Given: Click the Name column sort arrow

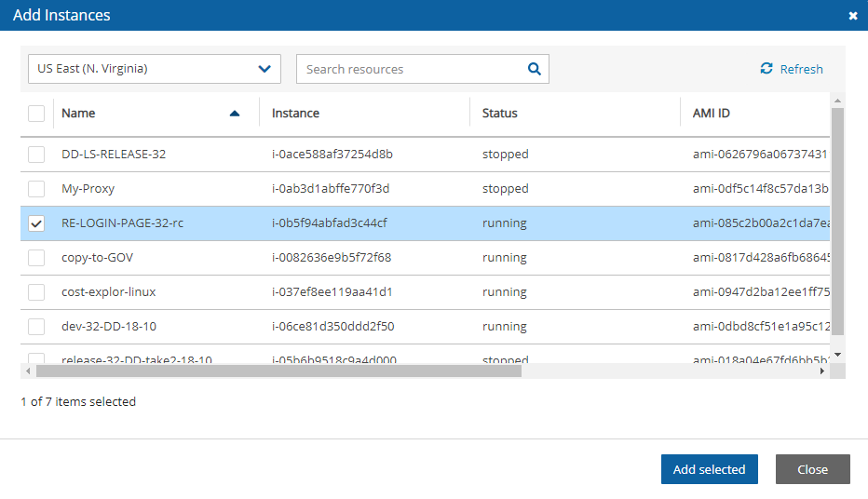Looking at the screenshot, I should [x=235, y=114].
